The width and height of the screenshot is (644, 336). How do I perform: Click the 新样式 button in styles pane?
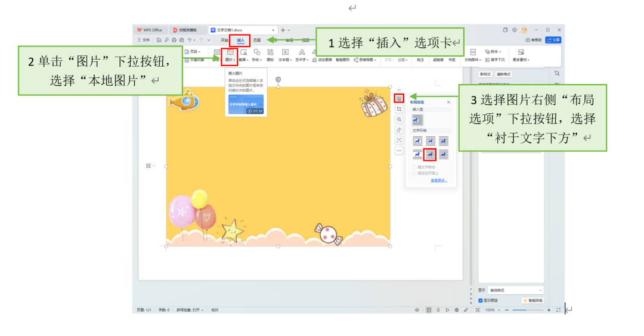[485, 74]
